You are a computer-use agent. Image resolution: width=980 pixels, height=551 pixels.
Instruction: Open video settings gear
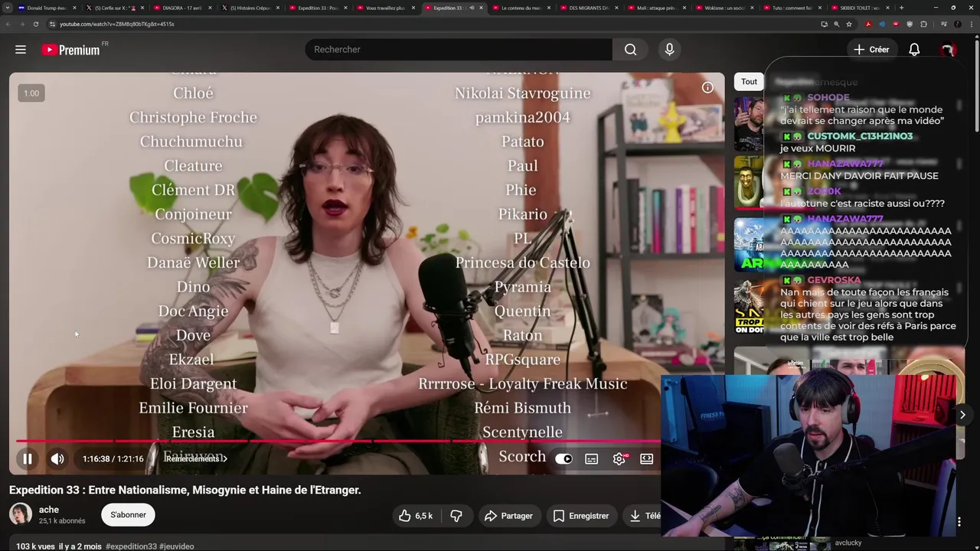pos(619,458)
